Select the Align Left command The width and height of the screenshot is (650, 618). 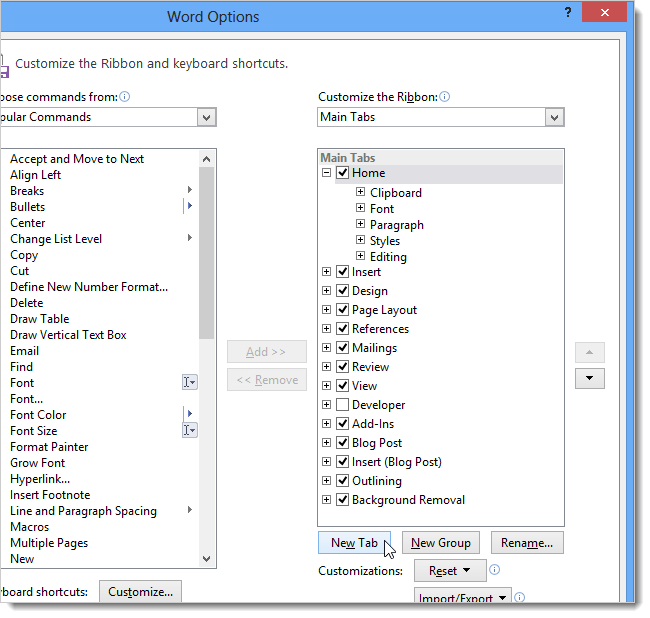point(36,175)
